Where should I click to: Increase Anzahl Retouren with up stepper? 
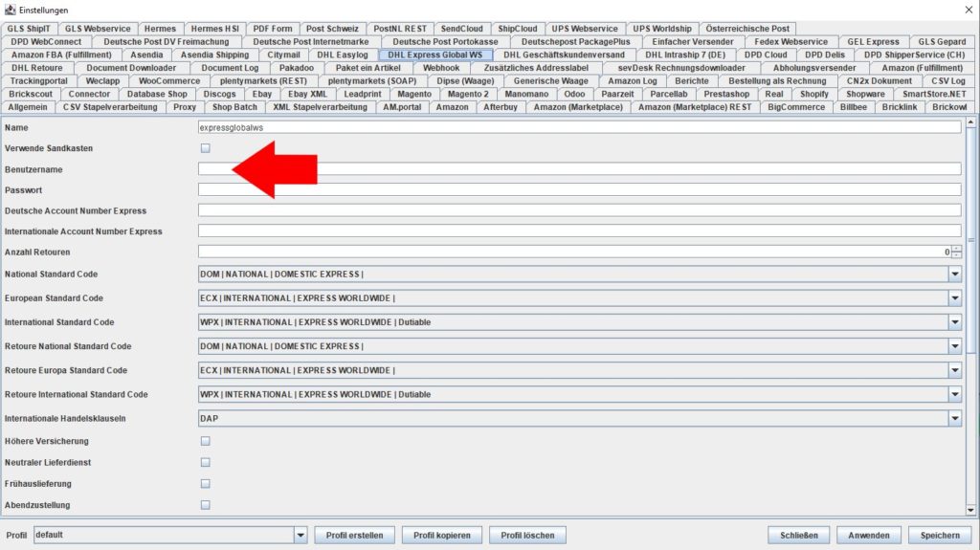[x=956, y=249]
